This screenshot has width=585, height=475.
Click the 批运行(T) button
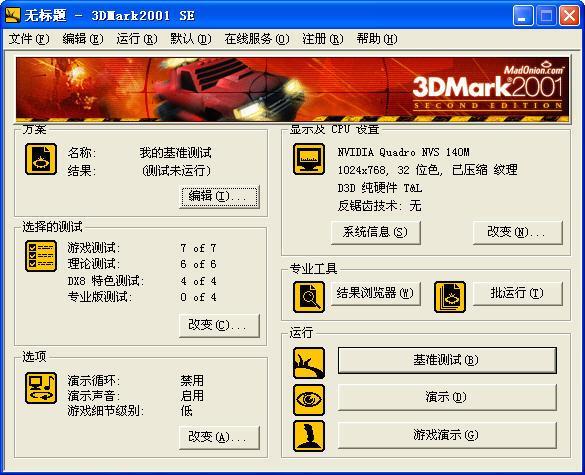[x=517, y=294]
